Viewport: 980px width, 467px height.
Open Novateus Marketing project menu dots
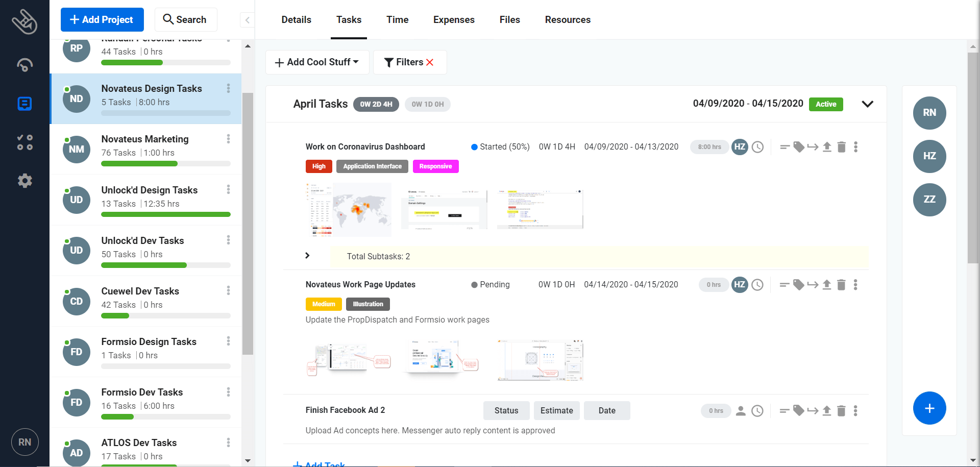[228, 139]
